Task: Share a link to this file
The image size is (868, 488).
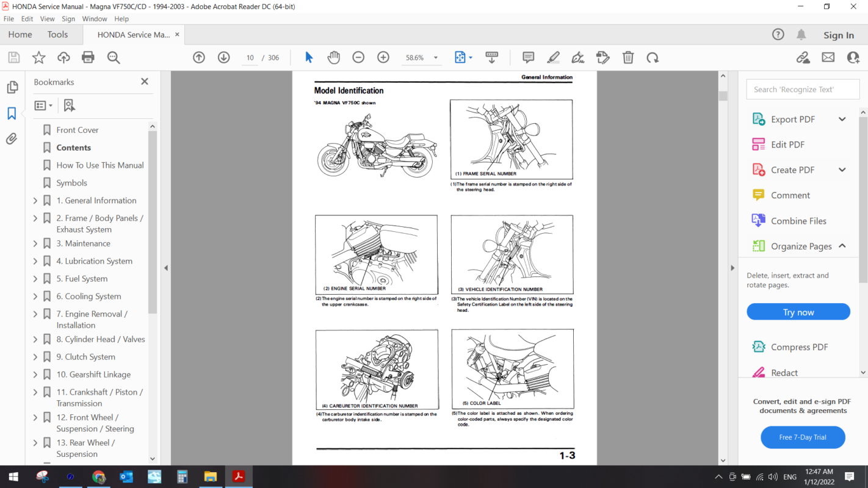Action: click(803, 57)
